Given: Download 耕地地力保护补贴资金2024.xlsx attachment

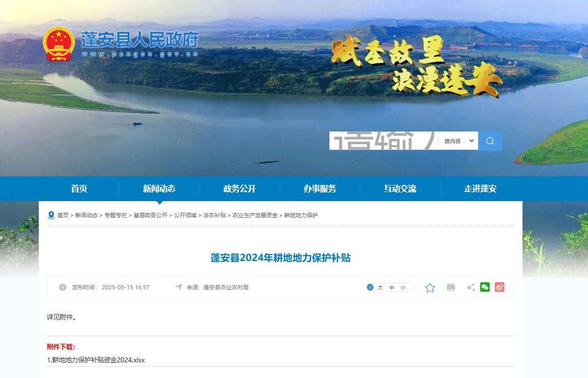Looking at the screenshot, I should point(96,360).
